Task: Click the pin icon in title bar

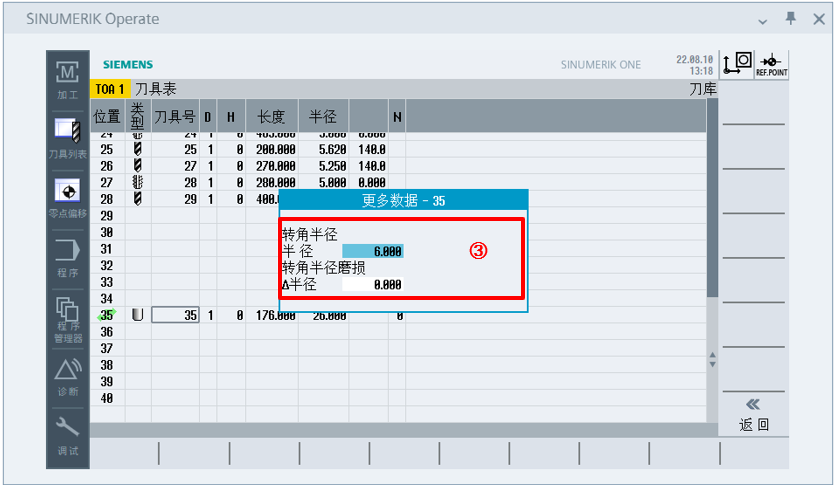Action: pyautogui.click(x=791, y=19)
